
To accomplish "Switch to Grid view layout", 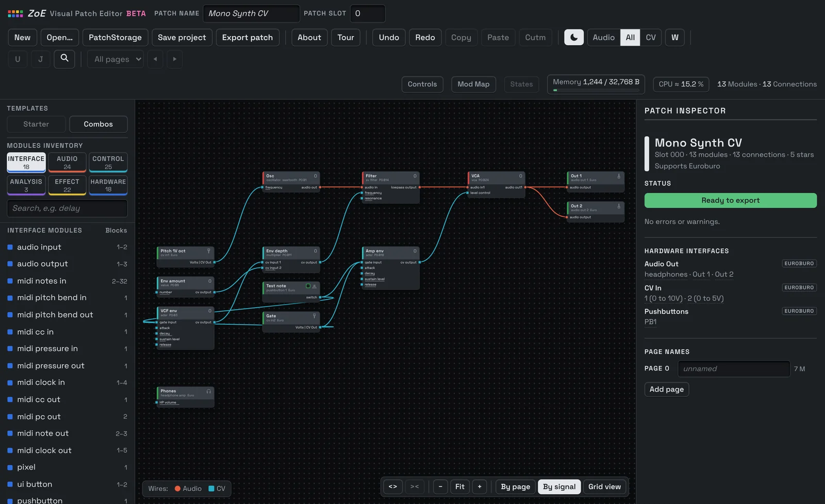I will [605, 486].
